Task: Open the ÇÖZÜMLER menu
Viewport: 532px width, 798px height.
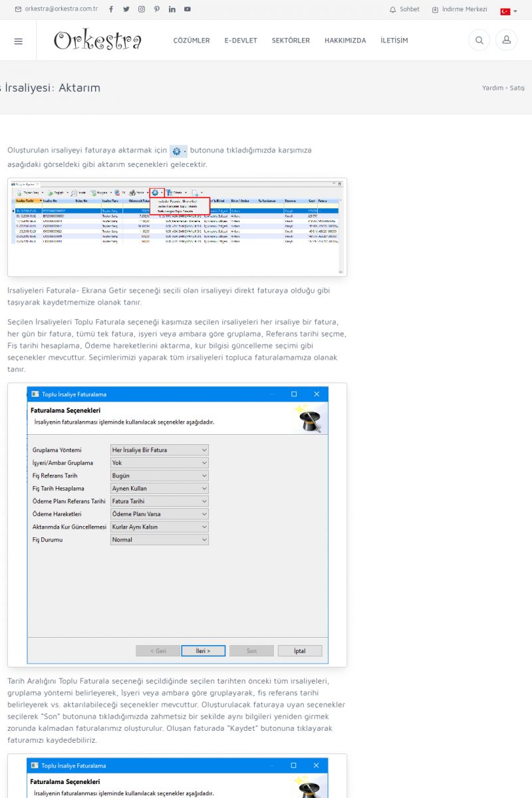Action: 192,41
